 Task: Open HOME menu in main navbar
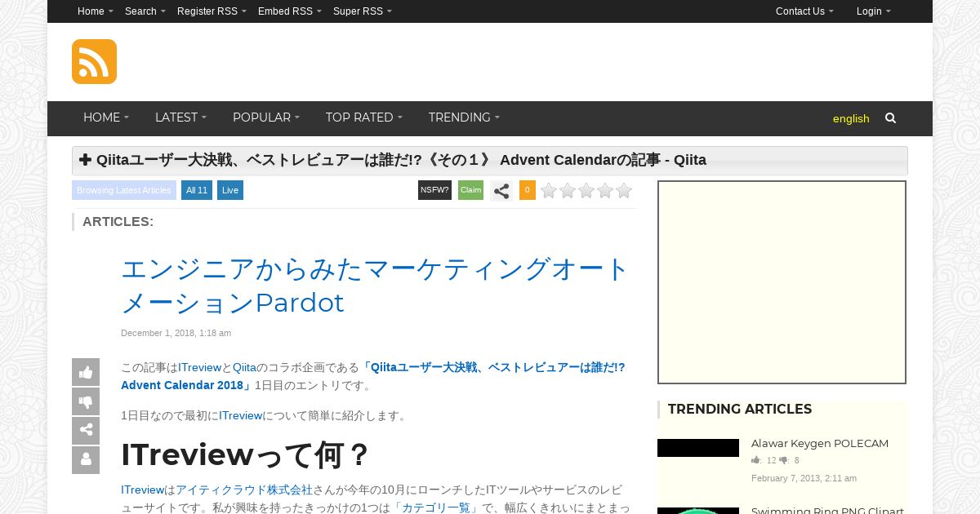click(x=106, y=118)
